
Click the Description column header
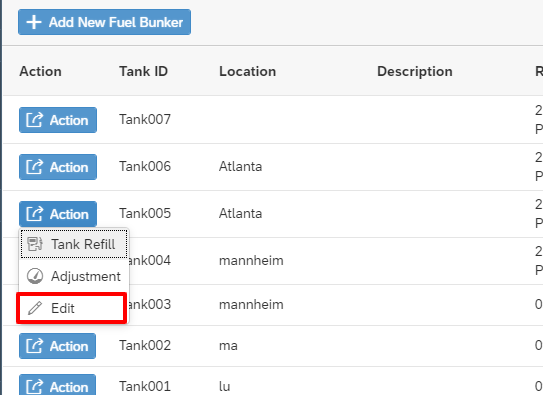(415, 71)
